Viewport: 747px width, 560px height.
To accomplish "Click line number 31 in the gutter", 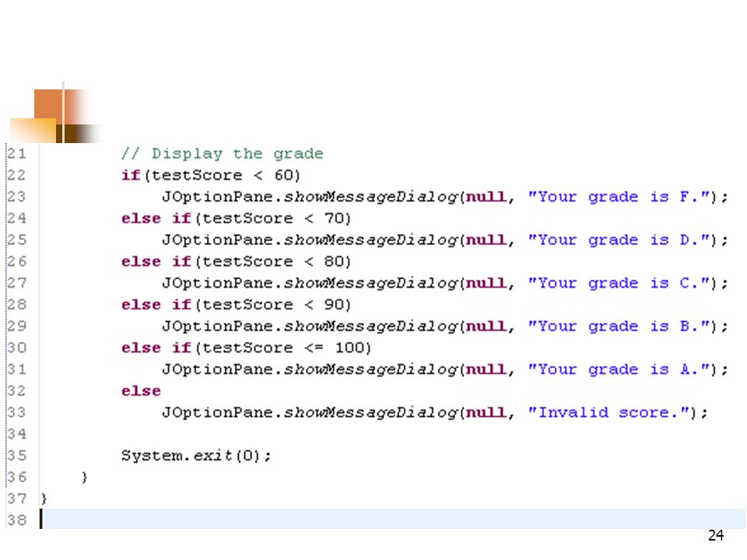I will click(x=16, y=369).
